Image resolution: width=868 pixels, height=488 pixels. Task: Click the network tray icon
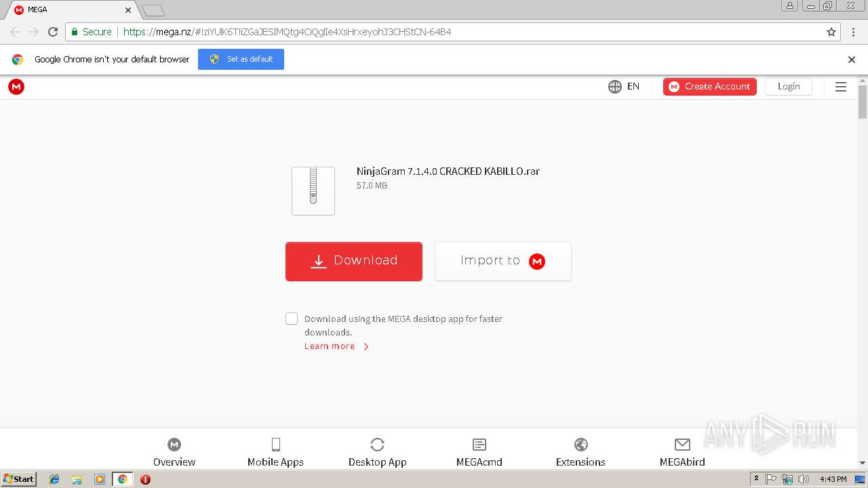click(787, 479)
